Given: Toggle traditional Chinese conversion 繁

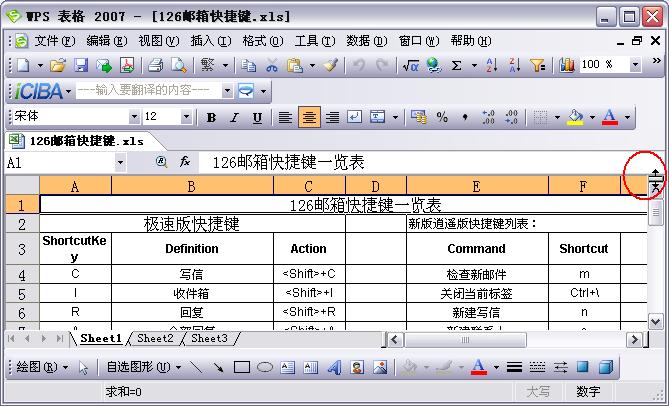Looking at the screenshot, I should point(207,65).
